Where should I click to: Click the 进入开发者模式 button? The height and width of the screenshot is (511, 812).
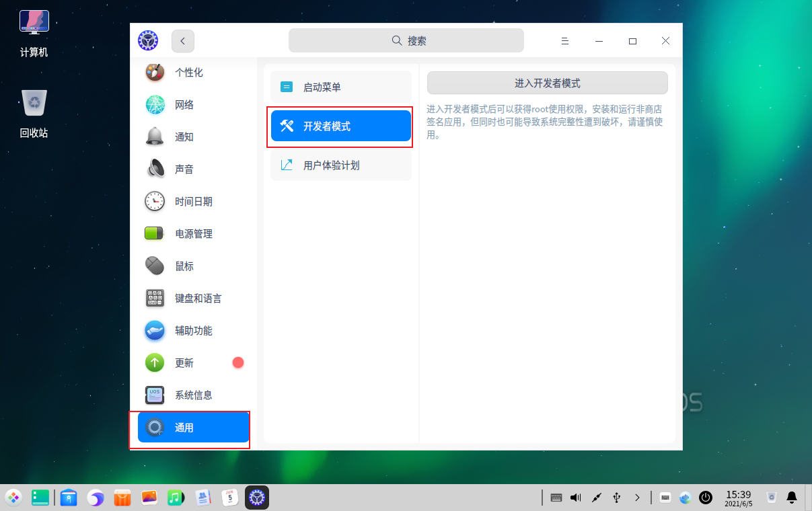(546, 83)
